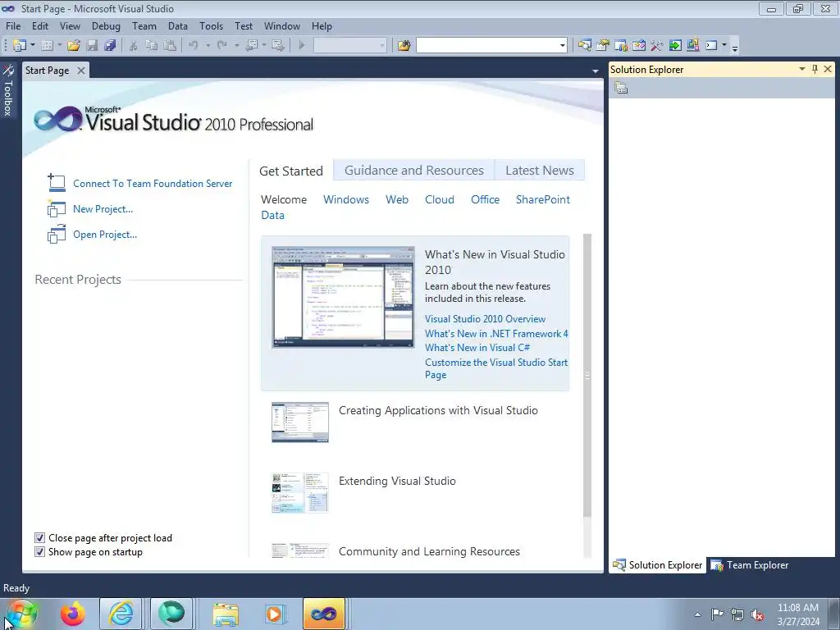Click the Find in Files binoculars icon
Image resolution: width=840 pixels, height=630 pixels.
(x=404, y=46)
